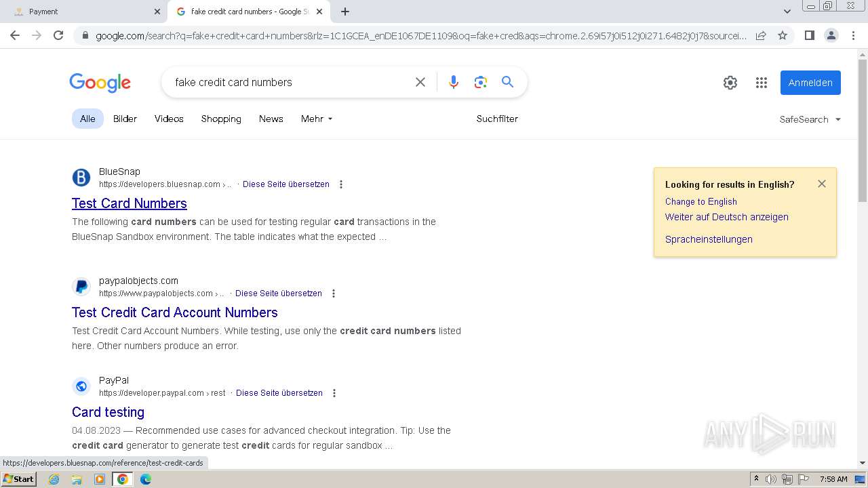Click the Google logo
This screenshot has height=488, width=868.
(x=100, y=83)
